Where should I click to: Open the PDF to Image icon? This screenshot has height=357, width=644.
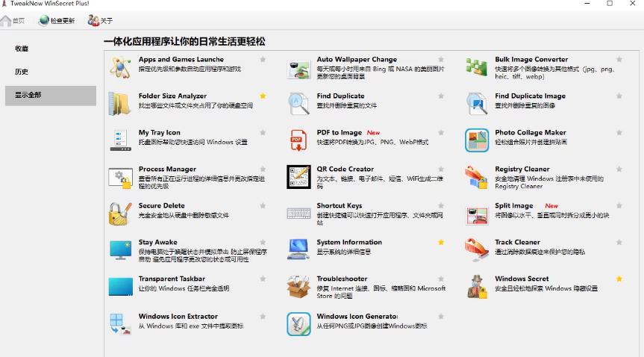pyautogui.click(x=298, y=140)
